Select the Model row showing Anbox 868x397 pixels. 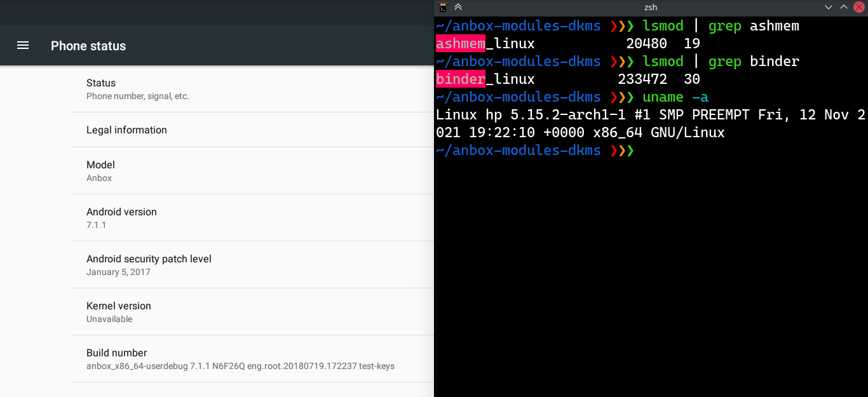tap(252, 171)
